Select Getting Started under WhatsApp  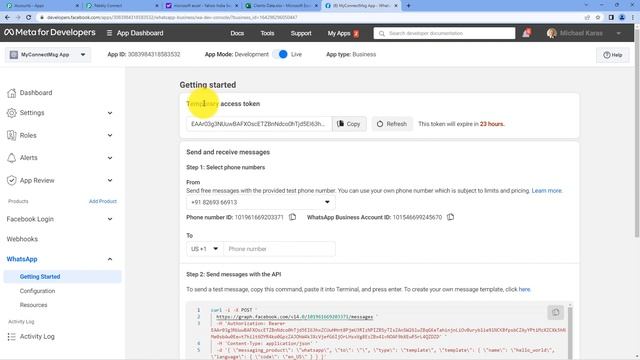[62, 276]
